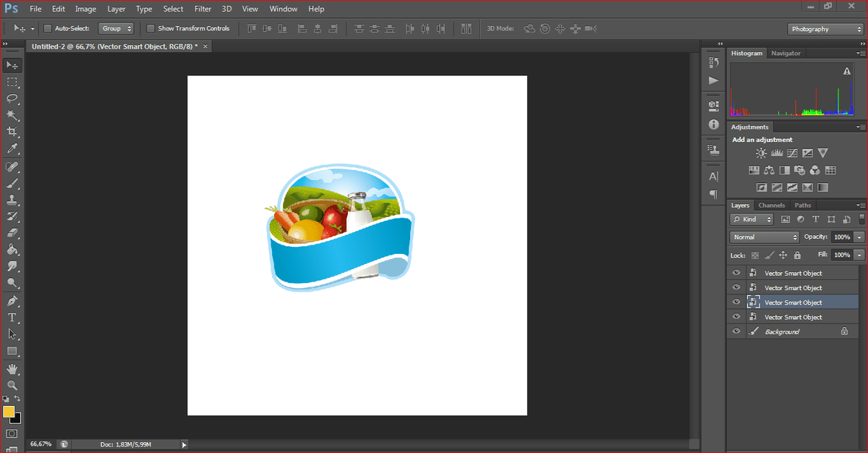868x453 pixels.
Task: Open the Normal blend mode dropdown
Action: 764,237
